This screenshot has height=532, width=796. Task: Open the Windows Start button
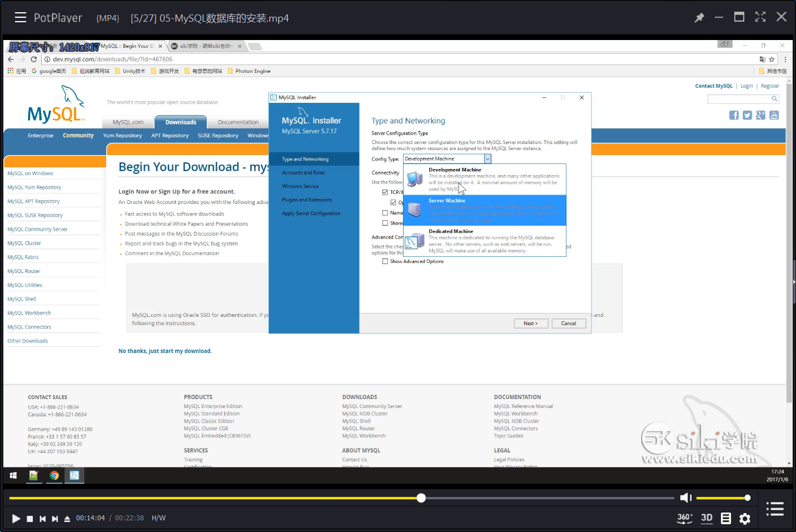pyautogui.click(x=13, y=475)
